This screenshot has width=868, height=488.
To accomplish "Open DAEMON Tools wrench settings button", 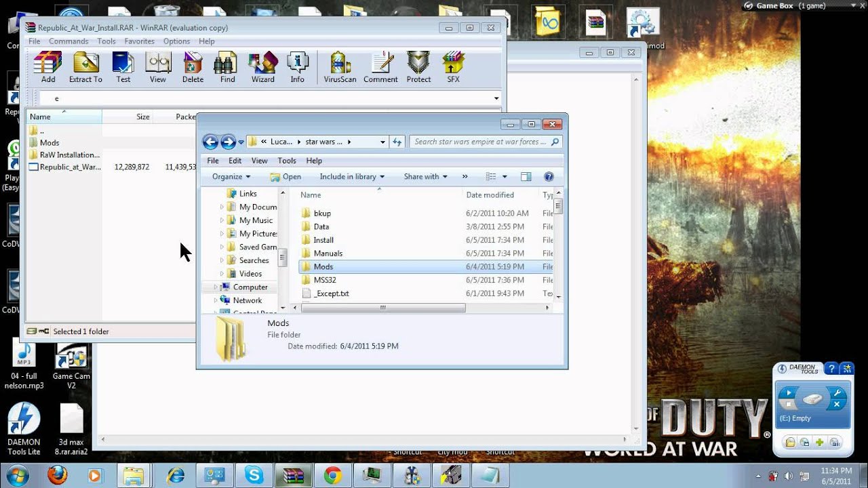I will click(837, 393).
